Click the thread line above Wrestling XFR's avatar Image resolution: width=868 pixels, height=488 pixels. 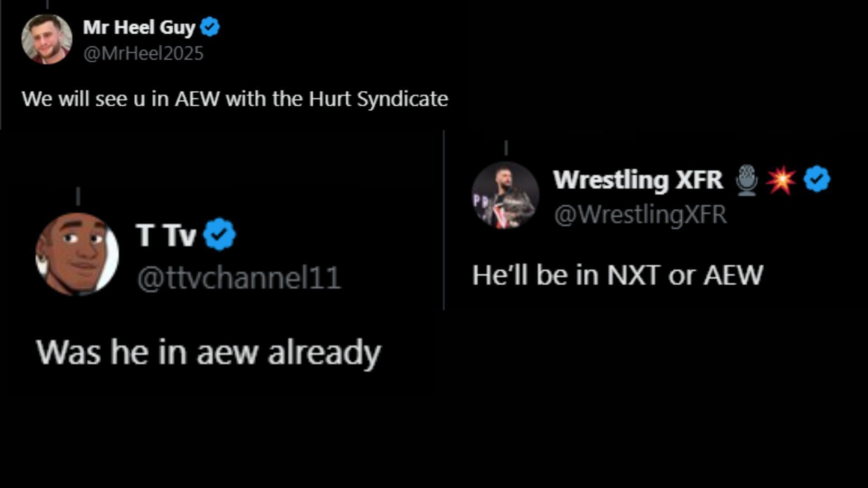pyautogui.click(x=506, y=148)
